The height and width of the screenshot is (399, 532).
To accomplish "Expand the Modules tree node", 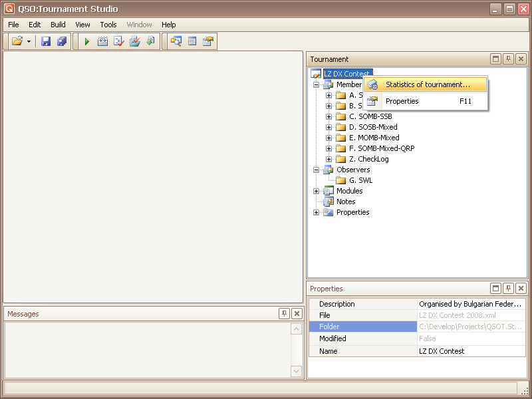I will coord(317,191).
